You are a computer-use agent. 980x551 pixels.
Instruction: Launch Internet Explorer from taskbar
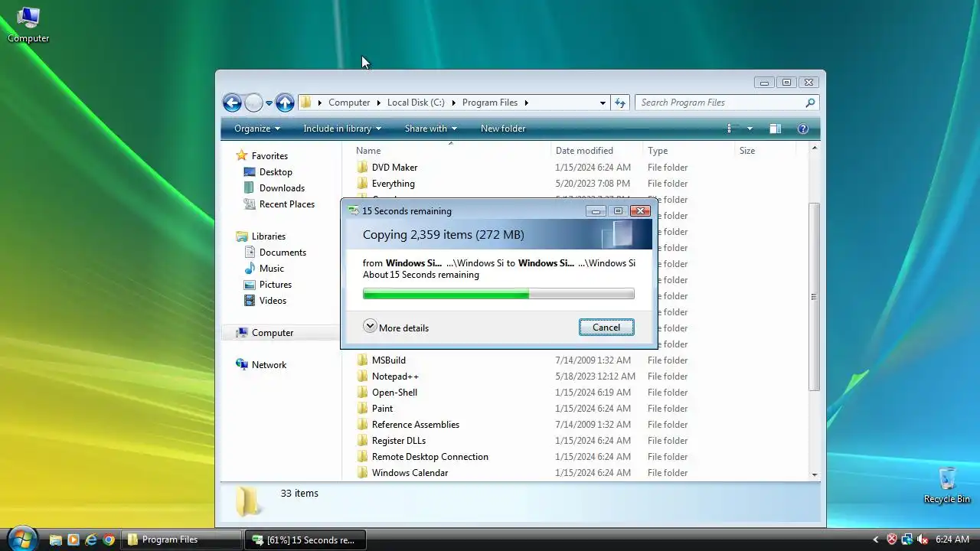[91, 540]
